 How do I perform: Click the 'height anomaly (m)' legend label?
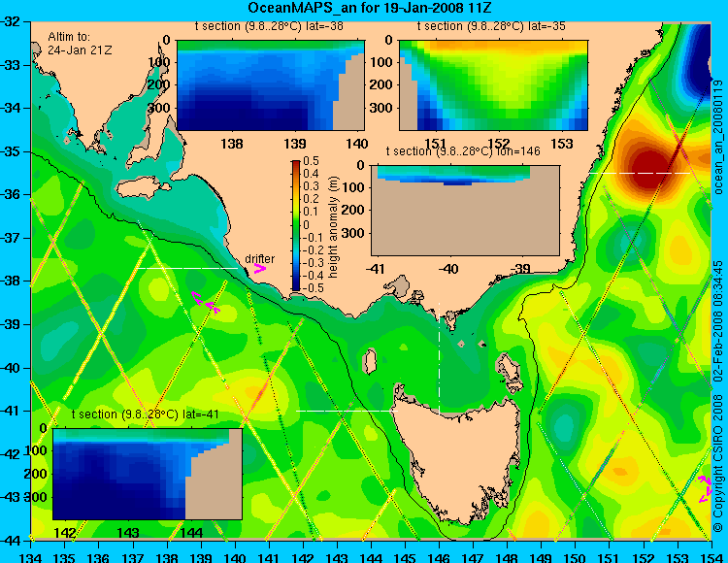point(333,227)
